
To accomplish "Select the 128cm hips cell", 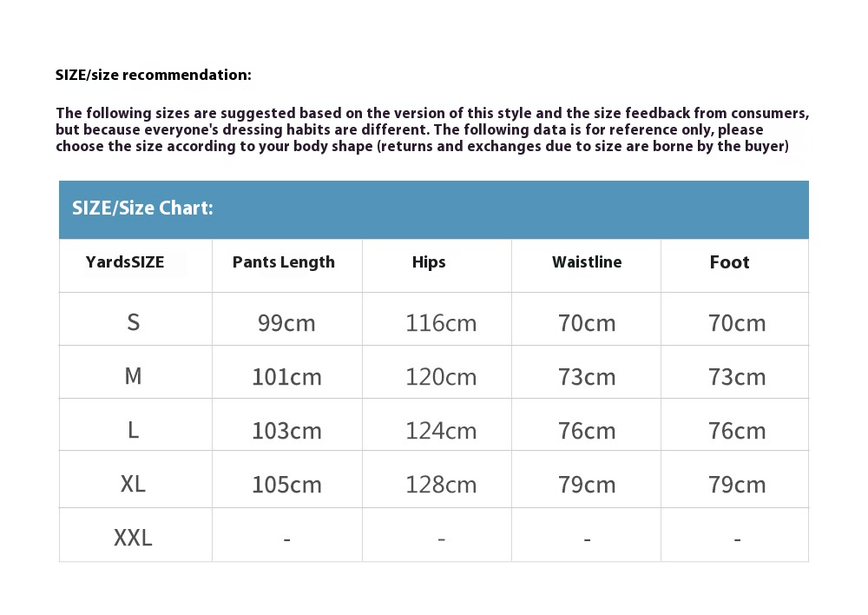I will (441, 485).
